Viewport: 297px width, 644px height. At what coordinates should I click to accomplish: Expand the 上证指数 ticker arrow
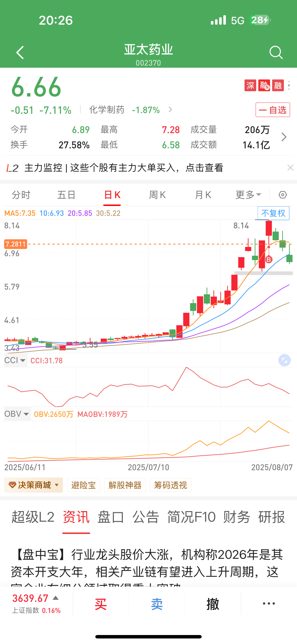pos(55,598)
